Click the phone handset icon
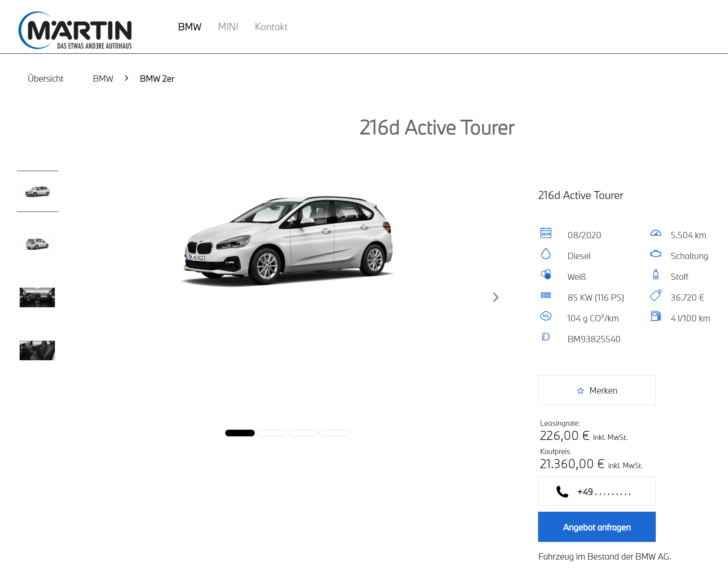Image resolution: width=728 pixels, height=569 pixels. (562, 492)
